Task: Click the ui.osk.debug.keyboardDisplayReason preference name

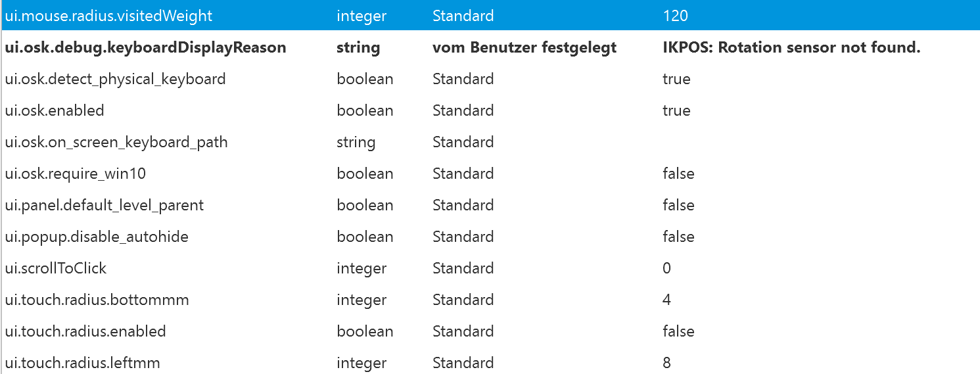Action: point(145,47)
